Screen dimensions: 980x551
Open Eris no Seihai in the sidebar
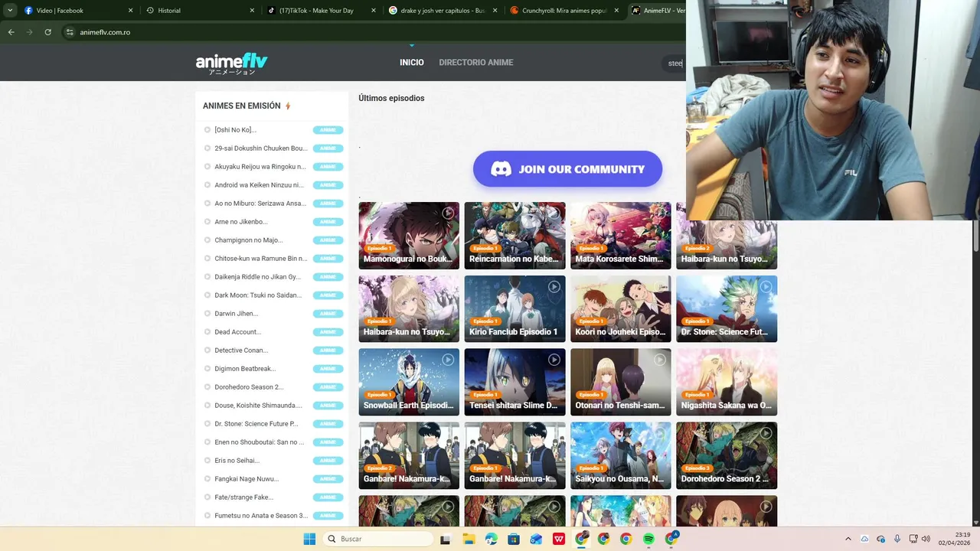[237, 461]
